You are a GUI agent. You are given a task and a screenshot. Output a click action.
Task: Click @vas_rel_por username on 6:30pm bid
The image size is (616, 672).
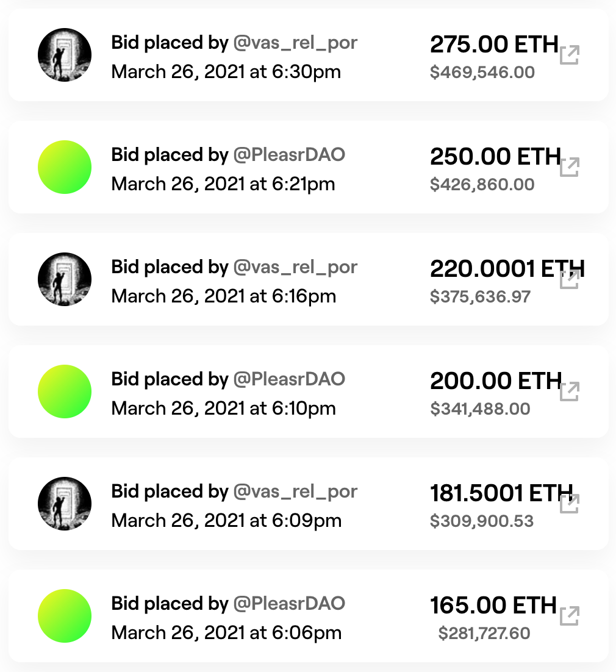click(295, 43)
